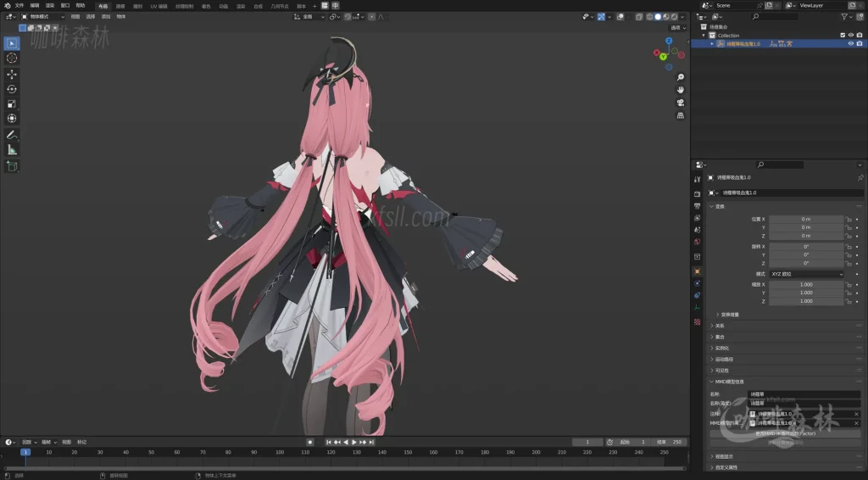
Task: Hide the Collection with its eye icon
Action: point(851,35)
